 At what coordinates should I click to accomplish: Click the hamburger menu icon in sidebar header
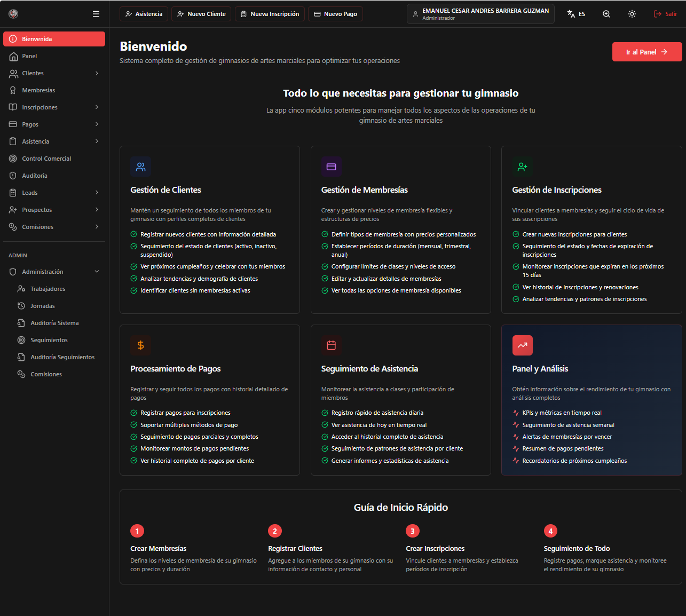[96, 14]
